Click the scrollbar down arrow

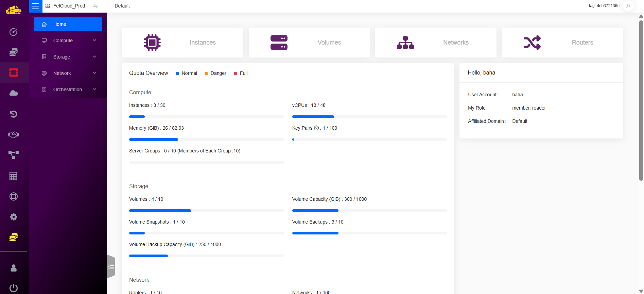[641, 291]
